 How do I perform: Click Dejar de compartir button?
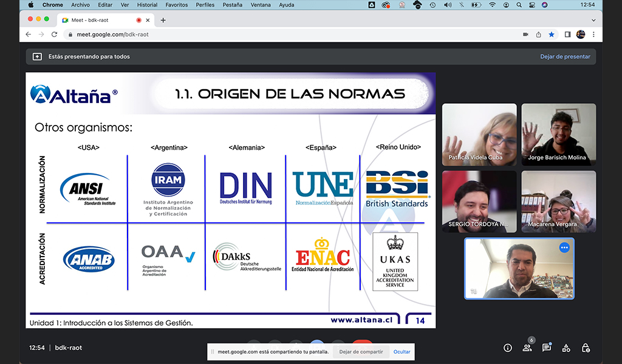coord(361,352)
